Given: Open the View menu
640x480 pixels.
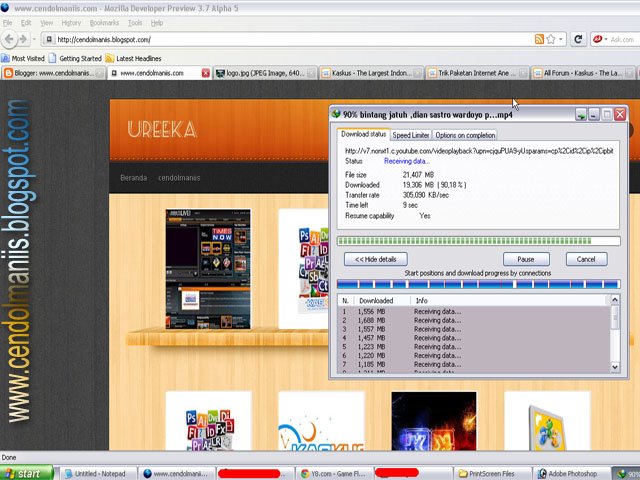Looking at the screenshot, I should pyautogui.click(x=46, y=23).
